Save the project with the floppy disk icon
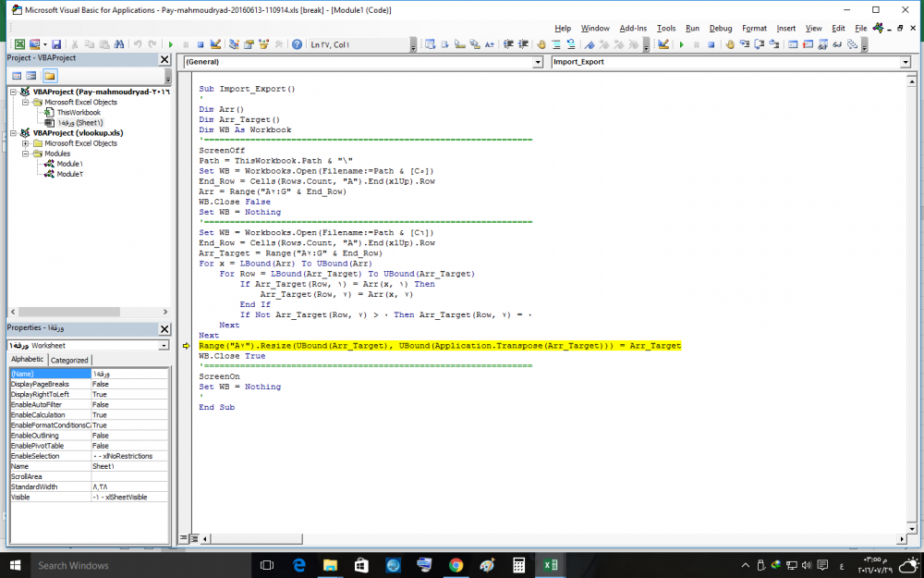Screen dimensions: 924x578 pyautogui.click(x=56, y=44)
